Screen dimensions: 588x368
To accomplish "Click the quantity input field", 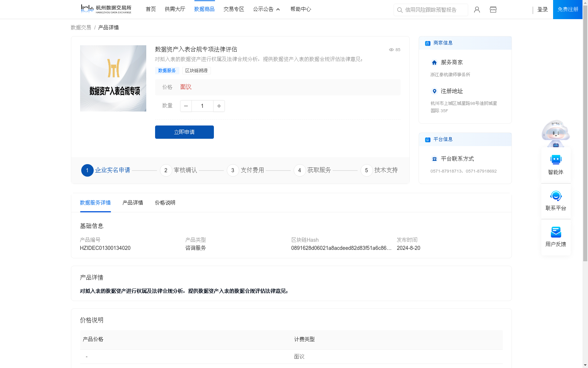I will pyautogui.click(x=202, y=106).
